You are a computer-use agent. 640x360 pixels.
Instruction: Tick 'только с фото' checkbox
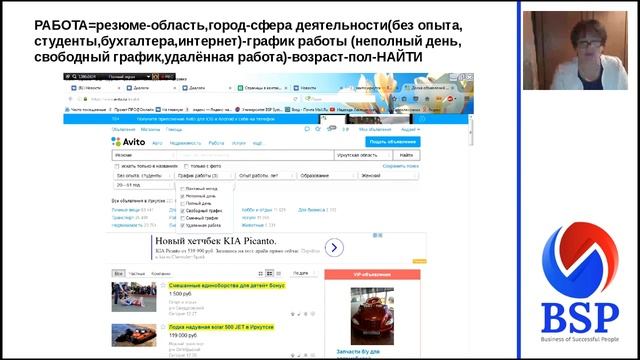coord(186,166)
